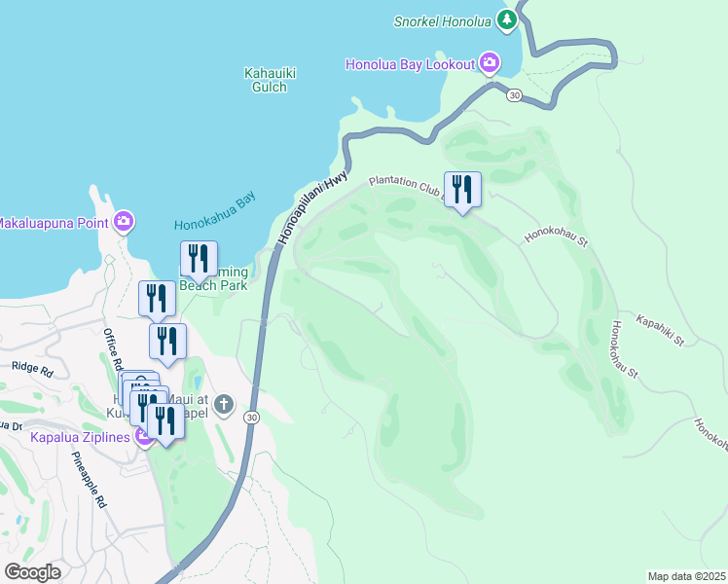Select the Kapalua Ziplines camera pin
Viewport: 728px width, 584px height.
(x=144, y=436)
